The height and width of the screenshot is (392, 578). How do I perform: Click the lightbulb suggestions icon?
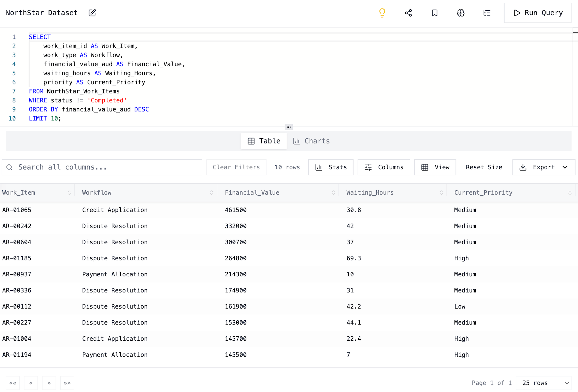coord(382,13)
